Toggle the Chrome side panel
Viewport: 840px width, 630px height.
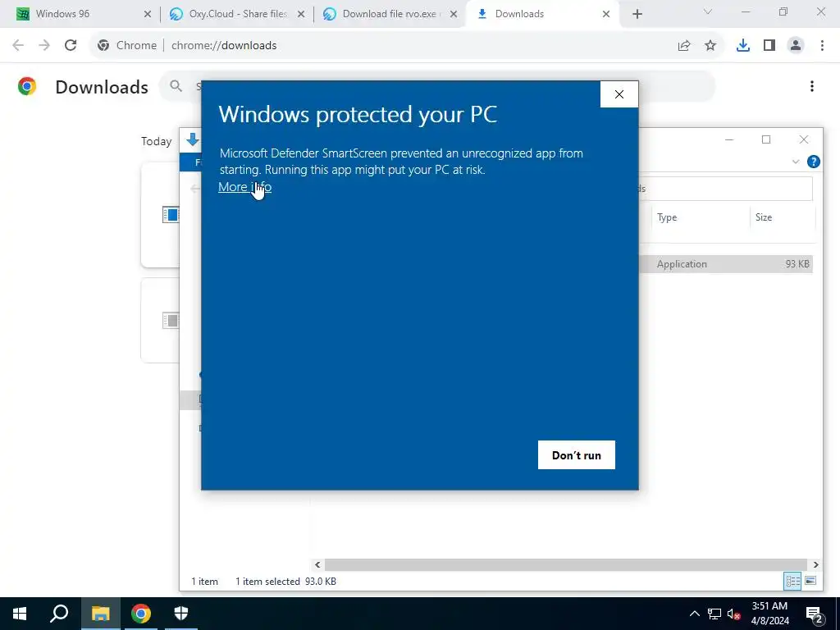769,46
